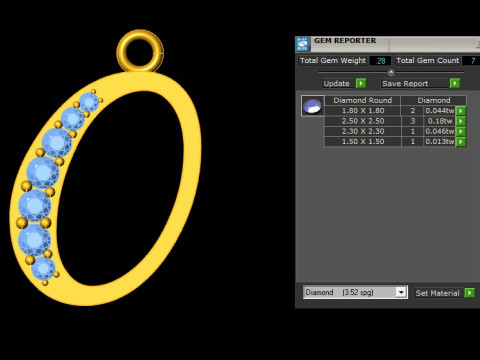Click the green arrow next to Save Report
480x360 pixels.
(455, 83)
